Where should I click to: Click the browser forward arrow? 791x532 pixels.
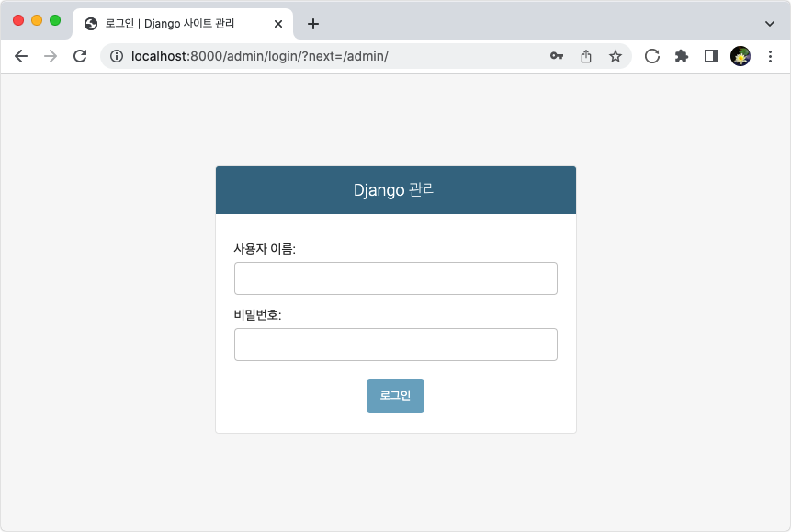pyautogui.click(x=51, y=56)
